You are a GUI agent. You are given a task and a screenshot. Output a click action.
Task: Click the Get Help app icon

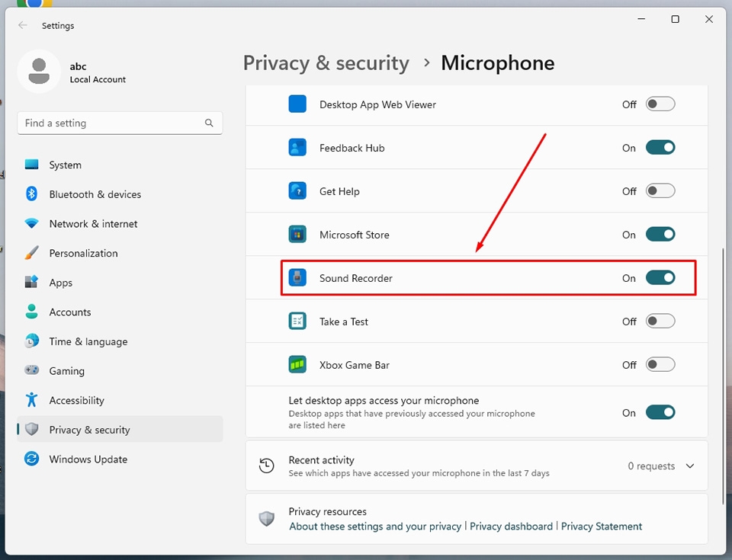tap(297, 191)
